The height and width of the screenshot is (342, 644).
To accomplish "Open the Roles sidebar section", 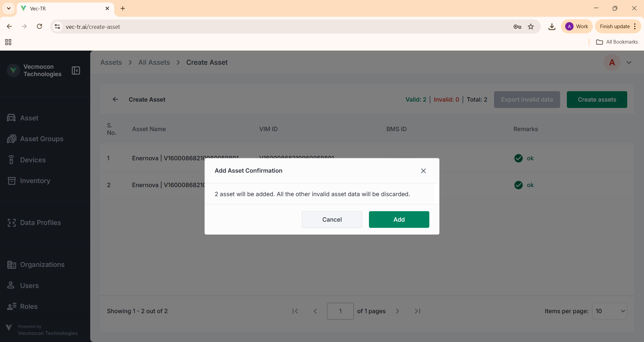I will (x=29, y=306).
